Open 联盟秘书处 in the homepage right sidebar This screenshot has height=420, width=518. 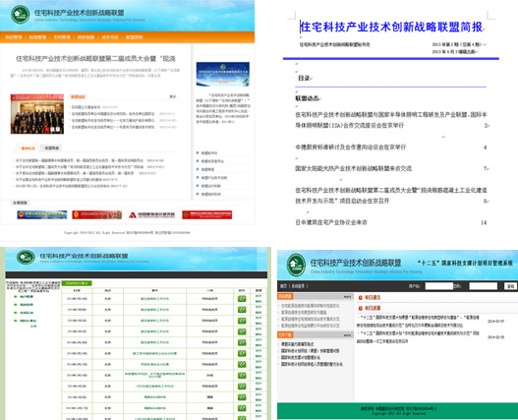click(x=209, y=153)
